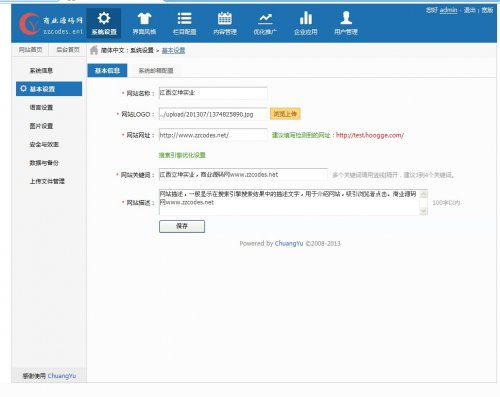Open 语言设置 in the left sidebar

41,107
